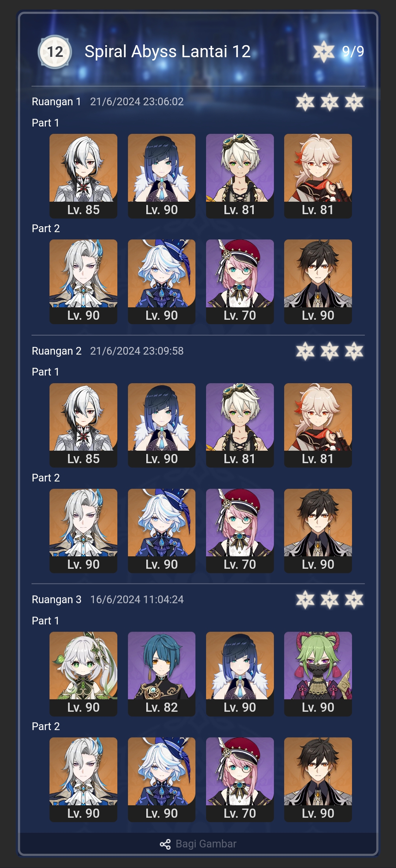The height and width of the screenshot is (868, 396).
Task: Click the floor 12 badge icon
Action: (x=55, y=52)
